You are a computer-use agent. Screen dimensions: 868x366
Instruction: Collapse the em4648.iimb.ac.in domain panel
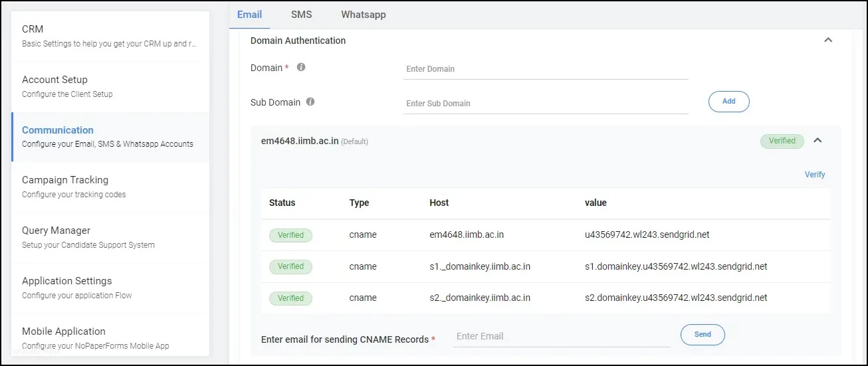[817, 141]
